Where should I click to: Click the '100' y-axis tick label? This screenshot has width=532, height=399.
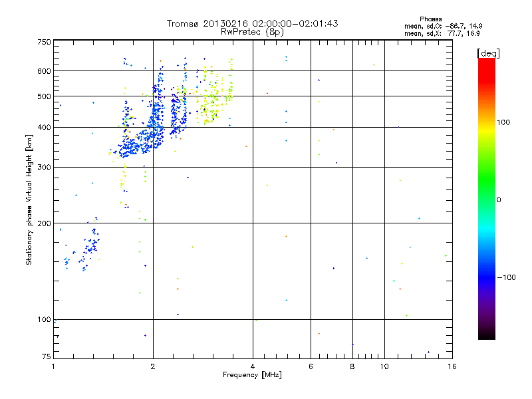(44, 320)
